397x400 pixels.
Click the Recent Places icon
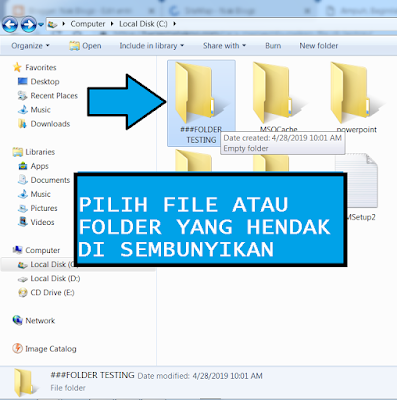tap(22, 96)
